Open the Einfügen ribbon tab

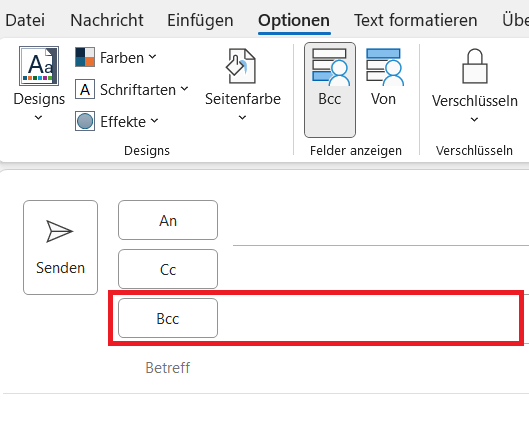(200, 20)
